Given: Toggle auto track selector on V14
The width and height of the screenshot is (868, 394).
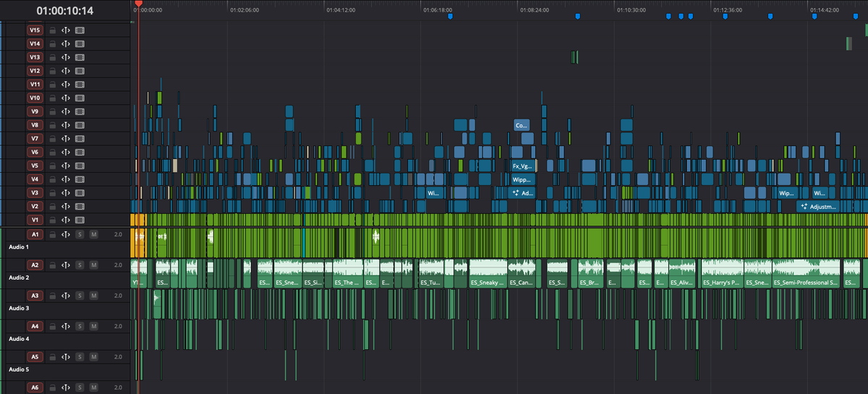Looking at the screenshot, I should [66, 43].
